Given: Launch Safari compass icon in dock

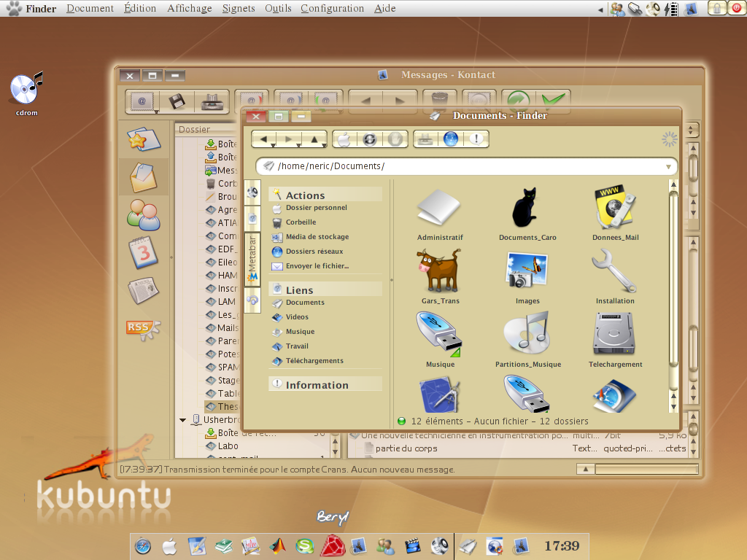Looking at the screenshot, I should pos(143,546).
